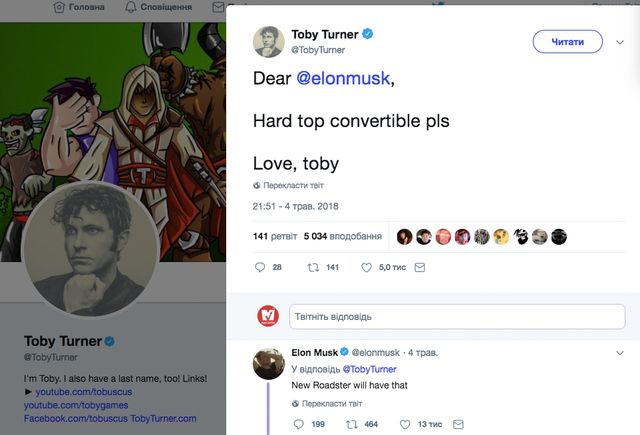Click the reply icon on Toby's tweet
The height and width of the screenshot is (435, 640).
pyautogui.click(x=261, y=267)
